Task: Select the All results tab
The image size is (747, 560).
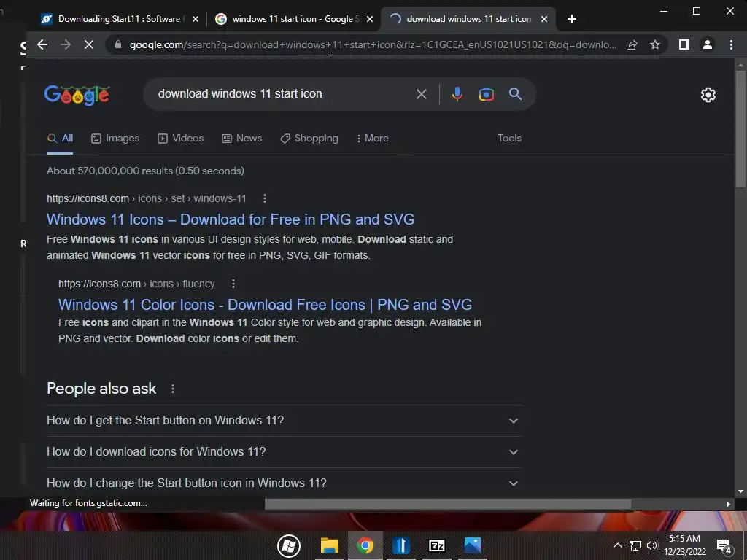Action: point(60,138)
